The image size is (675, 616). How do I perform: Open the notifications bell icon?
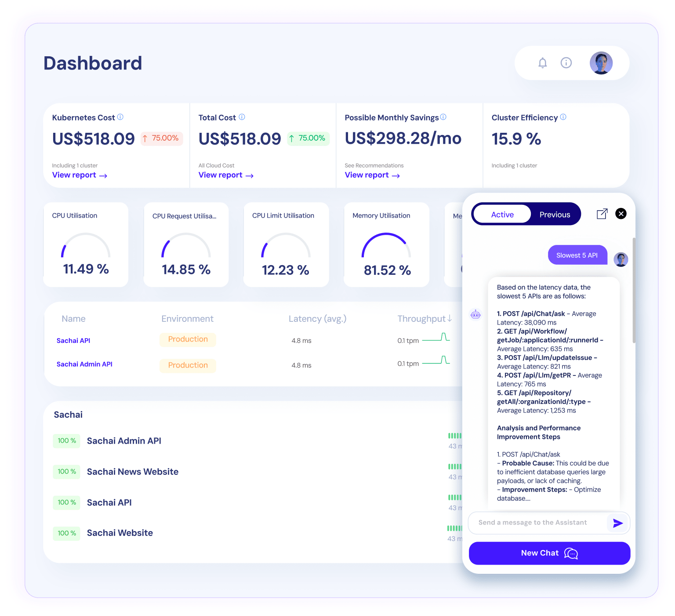(x=543, y=63)
